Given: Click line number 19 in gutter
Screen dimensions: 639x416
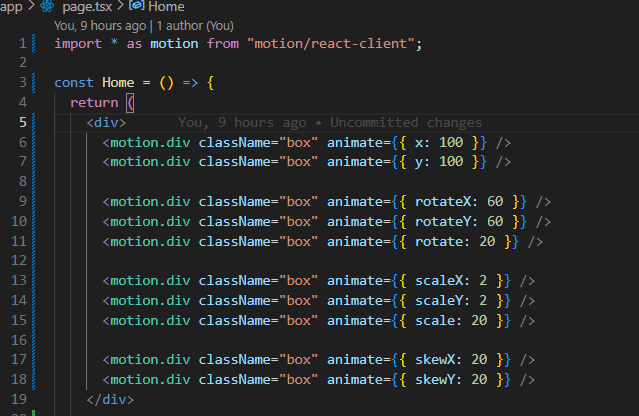Looking at the screenshot, I should (x=19, y=399).
